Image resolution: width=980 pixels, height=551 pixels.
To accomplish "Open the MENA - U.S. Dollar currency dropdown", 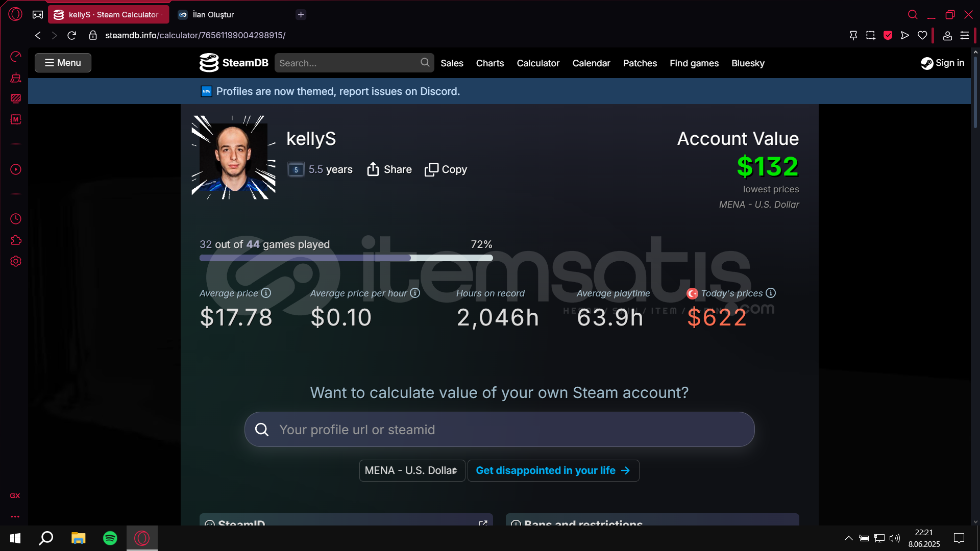I will 412,470.
